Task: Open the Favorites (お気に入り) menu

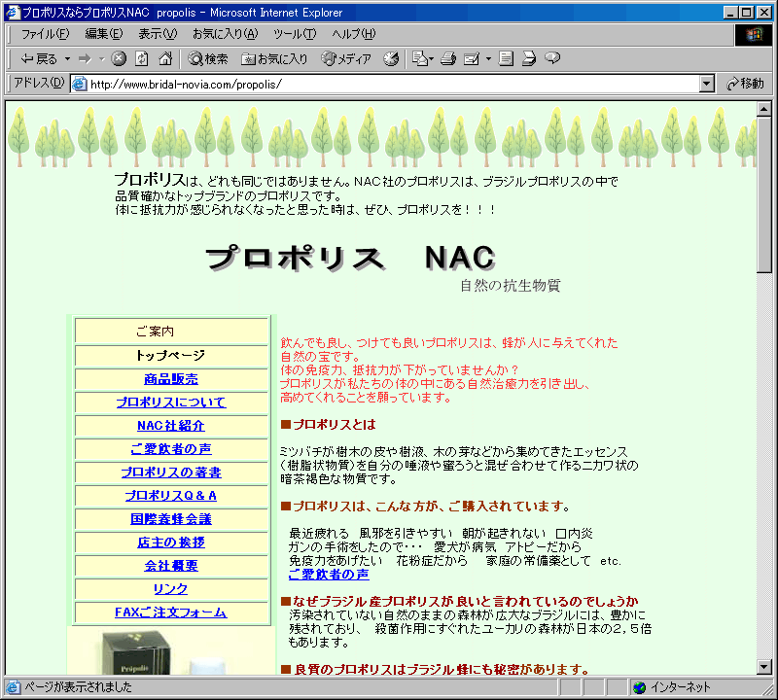Action: [x=225, y=34]
